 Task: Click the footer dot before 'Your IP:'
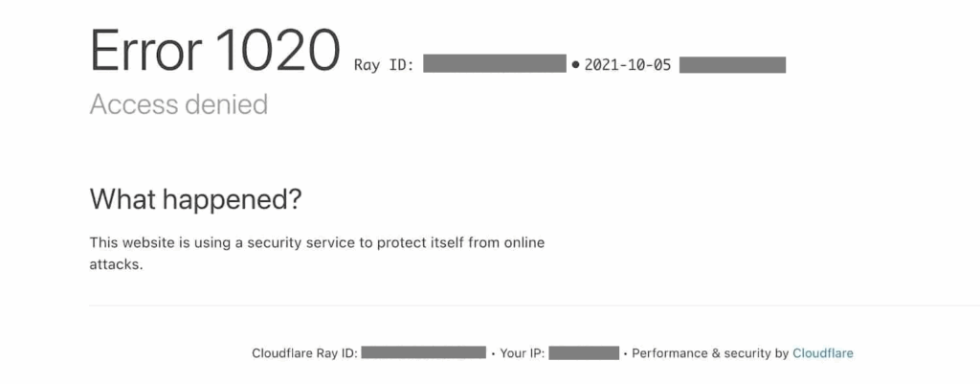[x=492, y=353]
